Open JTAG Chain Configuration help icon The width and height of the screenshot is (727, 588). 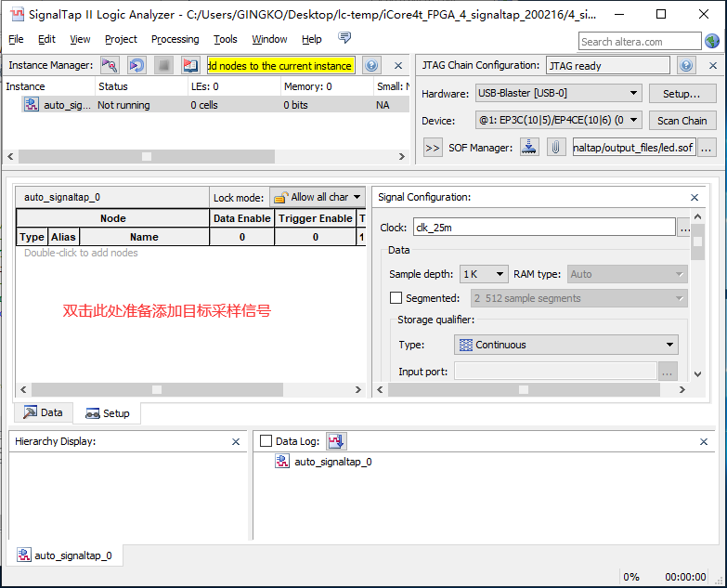click(x=686, y=66)
